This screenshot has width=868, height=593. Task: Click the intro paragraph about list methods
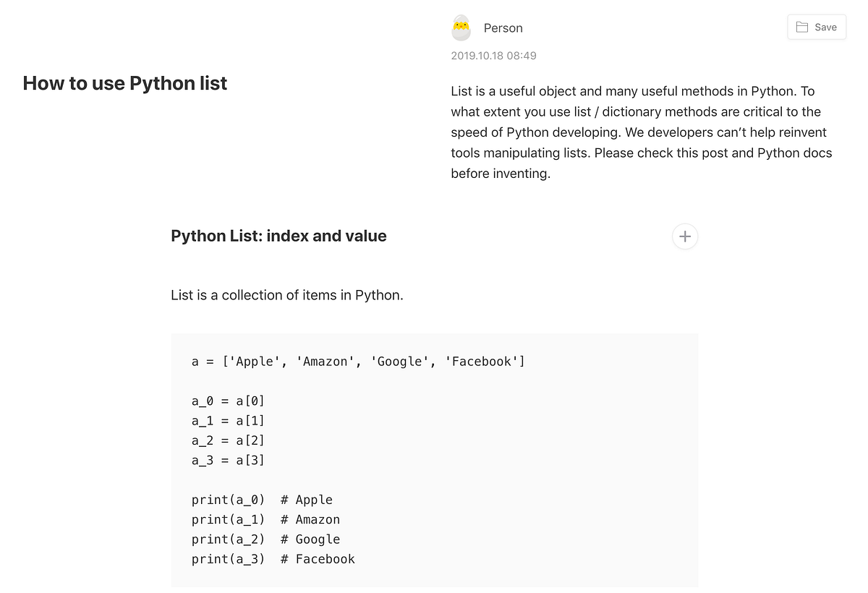(x=641, y=132)
